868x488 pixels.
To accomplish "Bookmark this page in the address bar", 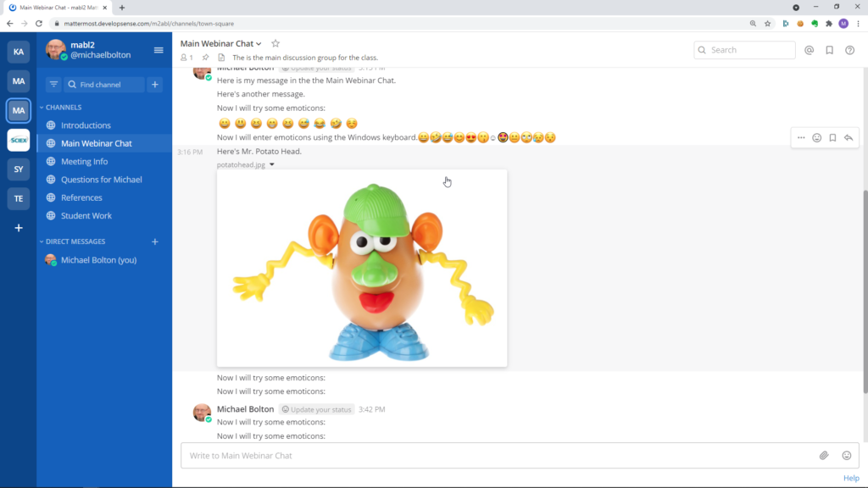I will point(767,24).
